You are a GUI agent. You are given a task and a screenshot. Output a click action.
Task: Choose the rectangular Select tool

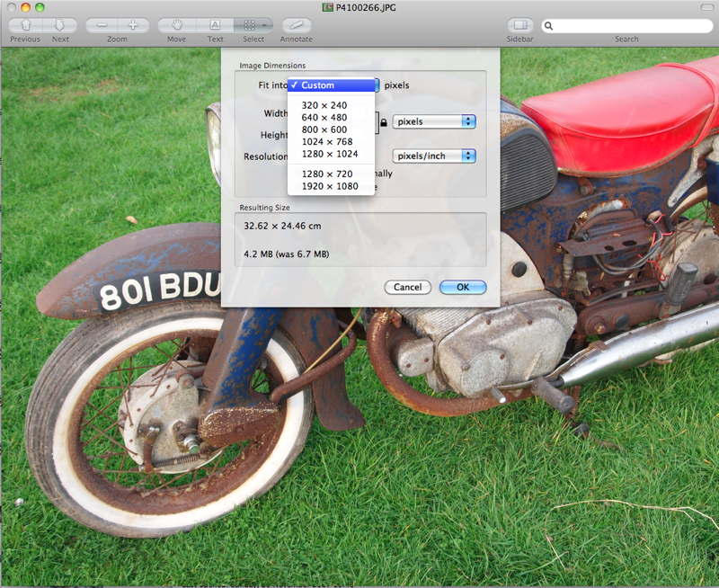coord(253,25)
